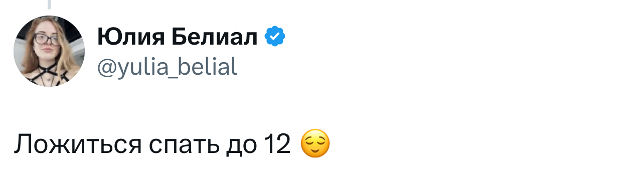This screenshot has height=181, width=644.
Task: Click the @ symbol in the username
Action: pyautogui.click(x=106, y=67)
